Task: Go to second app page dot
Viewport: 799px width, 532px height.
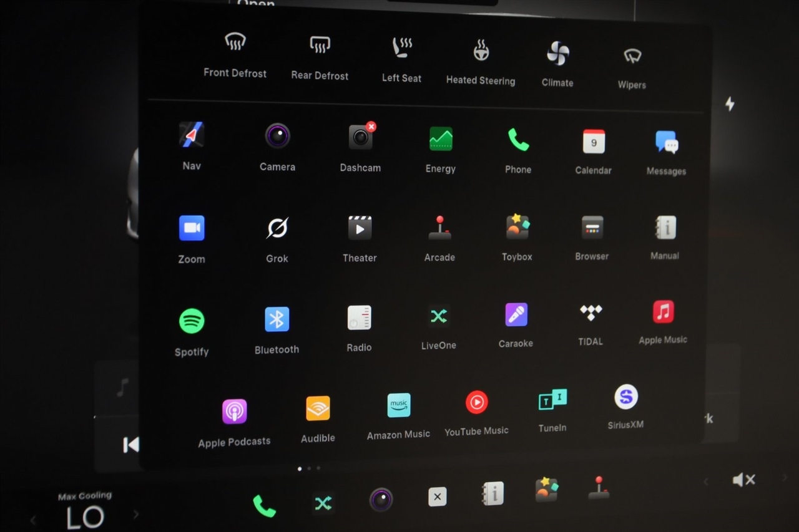Action: click(x=309, y=468)
